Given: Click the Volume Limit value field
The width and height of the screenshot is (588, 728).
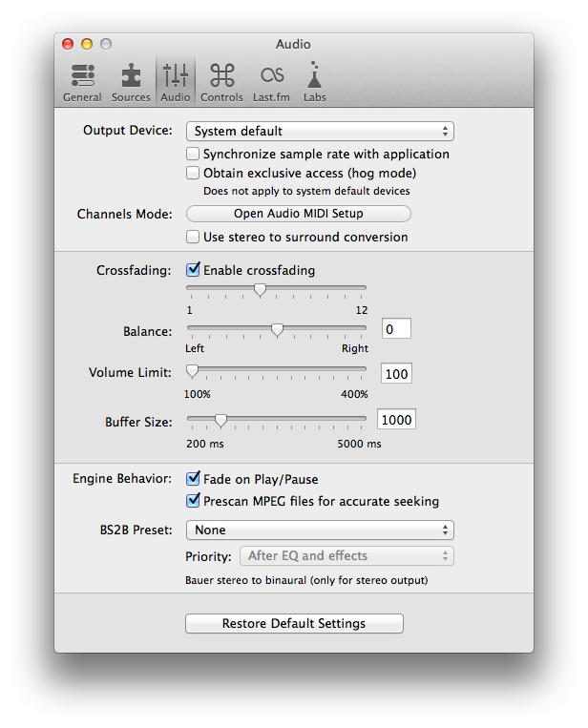Looking at the screenshot, I should click(396, 373).
